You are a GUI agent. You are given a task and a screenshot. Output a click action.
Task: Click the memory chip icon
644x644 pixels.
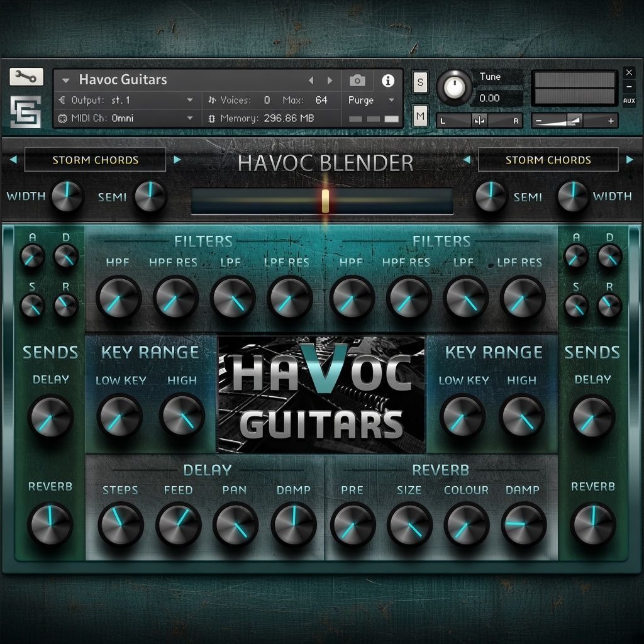[212, 119]
